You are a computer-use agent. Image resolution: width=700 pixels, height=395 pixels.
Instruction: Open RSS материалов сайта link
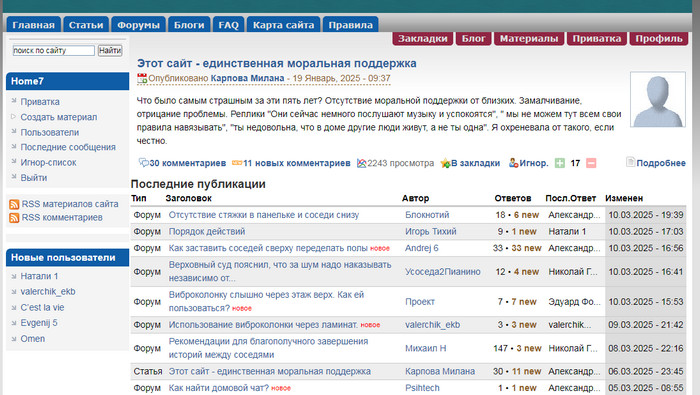click(x=70, y=204)
